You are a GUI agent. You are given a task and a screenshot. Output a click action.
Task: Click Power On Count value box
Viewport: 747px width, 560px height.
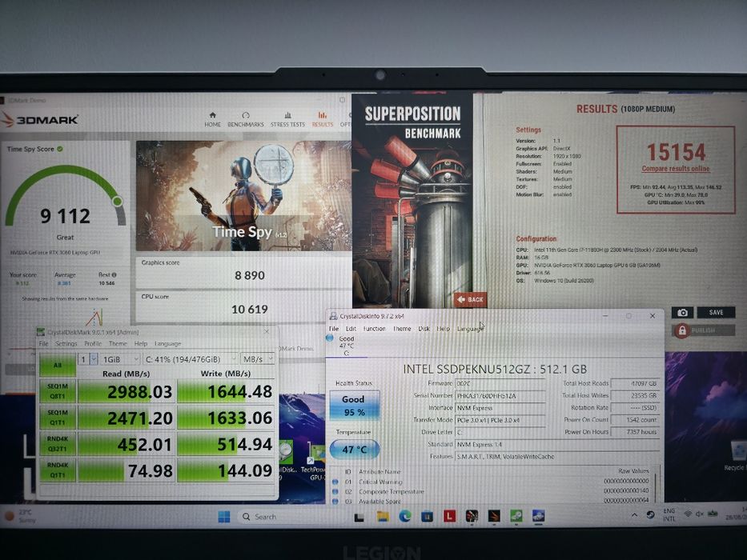pyautogui.click(x=635, y=420)
